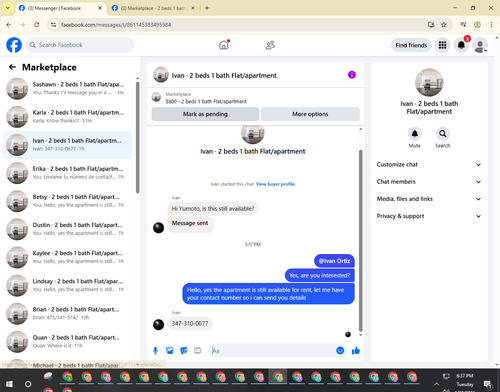Click the listing thumbnail in chat details panel
The image size is (500, 392).
click(429, 83)
